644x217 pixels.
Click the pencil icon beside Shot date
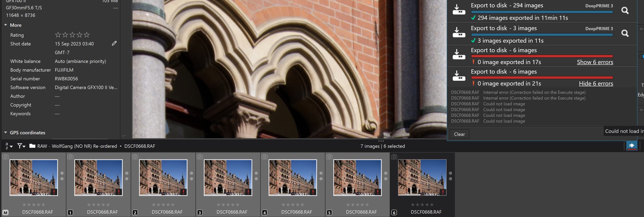pyautogui.click(x=114, y=44)
